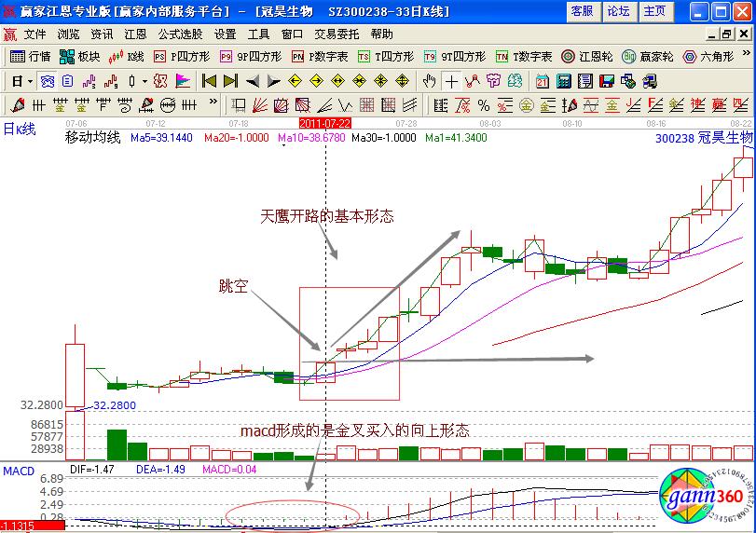756x533 pixels.
Task: Click the percent sign drawing tool
Action: [484, 104]
